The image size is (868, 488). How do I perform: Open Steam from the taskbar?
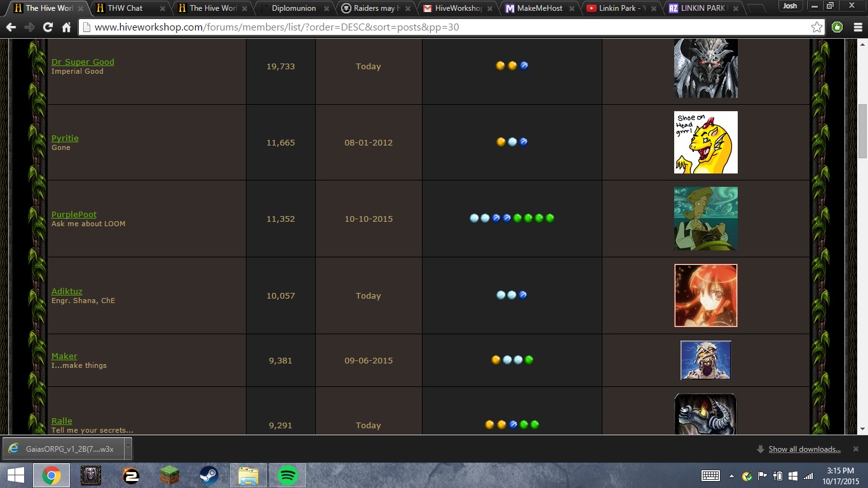point(209,475)
